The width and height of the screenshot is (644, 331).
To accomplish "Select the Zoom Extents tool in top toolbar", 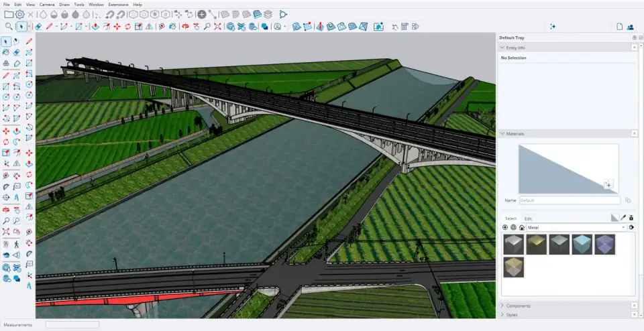I will pyautogui.click(x=217, y=26).
